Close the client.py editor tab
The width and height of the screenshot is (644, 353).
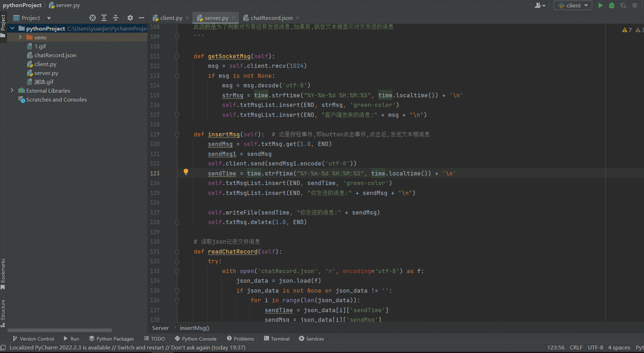187,18
